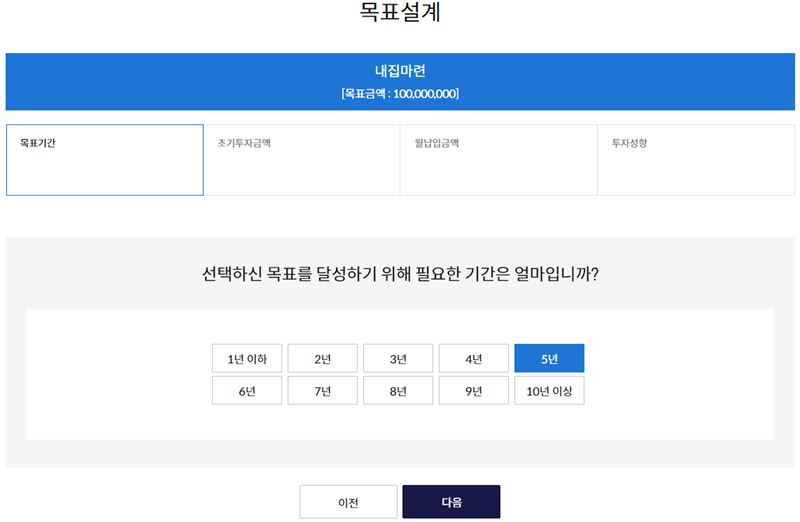Pick the 4년 period option
Image resolution: width=800 pixels, height=522 pixels.
click(473, 358)
